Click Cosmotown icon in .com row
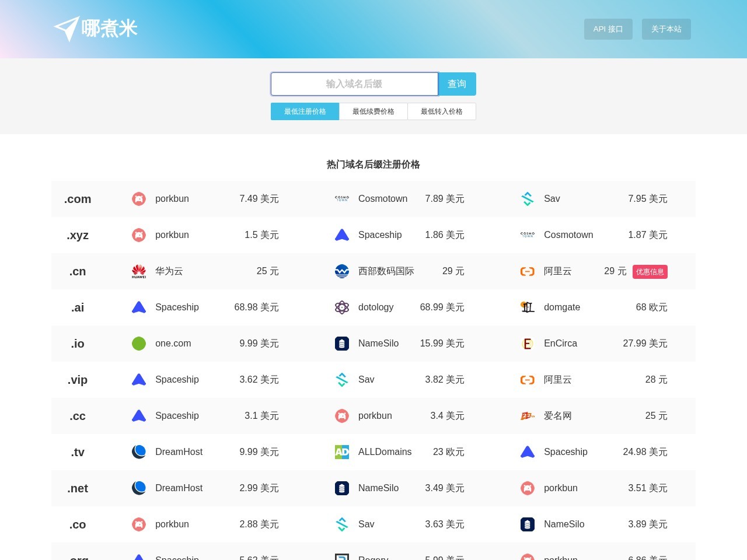 [x=342, y=199]
